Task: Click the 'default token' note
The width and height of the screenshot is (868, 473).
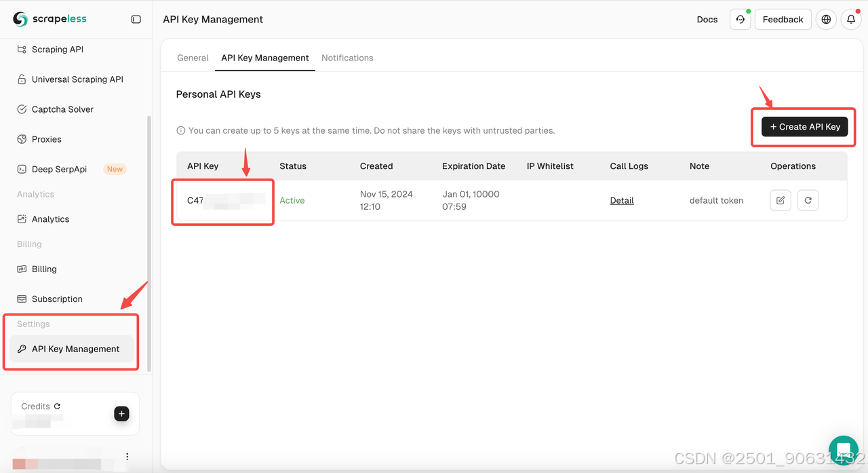Action: tap(716, 200)
